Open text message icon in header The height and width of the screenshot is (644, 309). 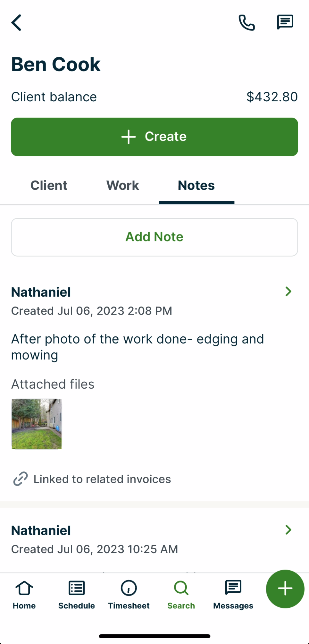(x=285, y=22)
